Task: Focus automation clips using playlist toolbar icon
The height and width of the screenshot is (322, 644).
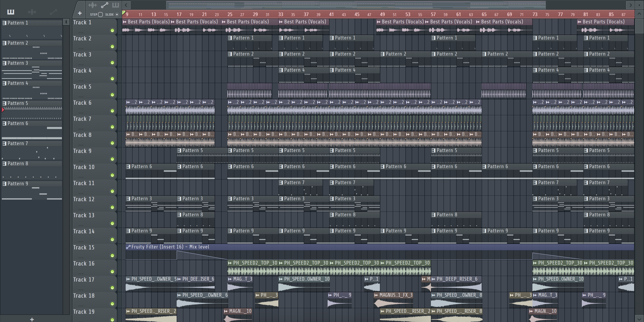Action: click(x=104, y=5)
